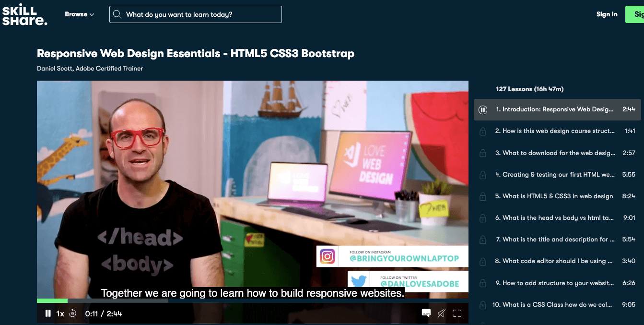
Task: Select lesson 4 Creating & testing our first HTML
Action: 557,175
